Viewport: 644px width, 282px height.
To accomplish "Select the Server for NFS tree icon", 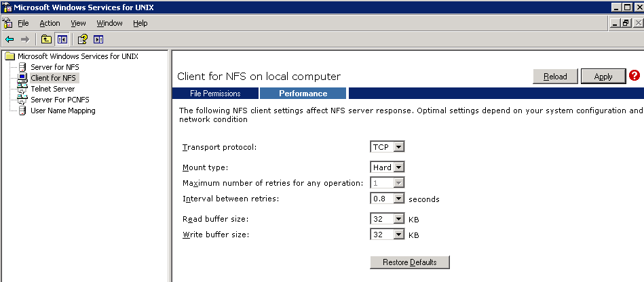I will [23, 67].
